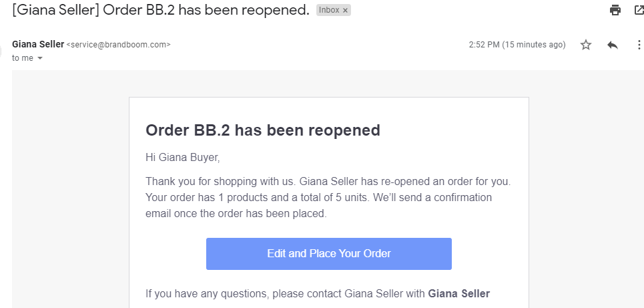Click the 'email once the order has been placed' line
This screenshot has height=308, width=644.
click(x=236, y=214)
